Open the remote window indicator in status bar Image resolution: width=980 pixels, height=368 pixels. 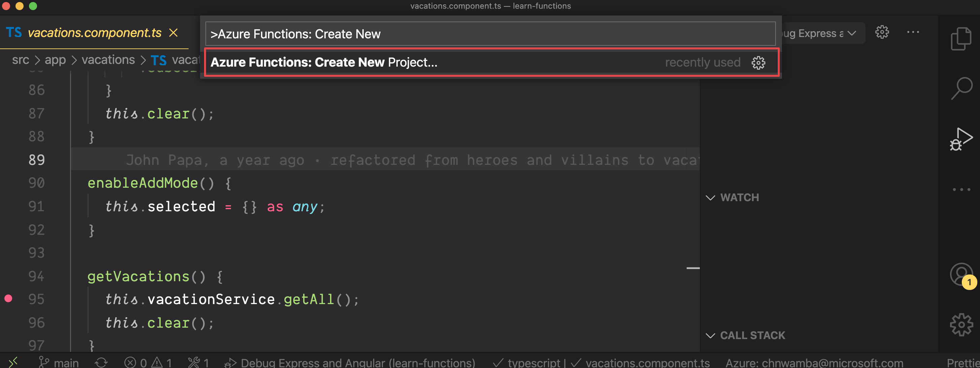point(13,362)
